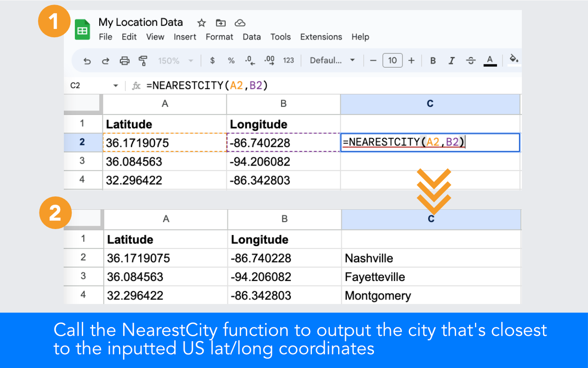Select row 3 header in top sheet

(83, 161)
